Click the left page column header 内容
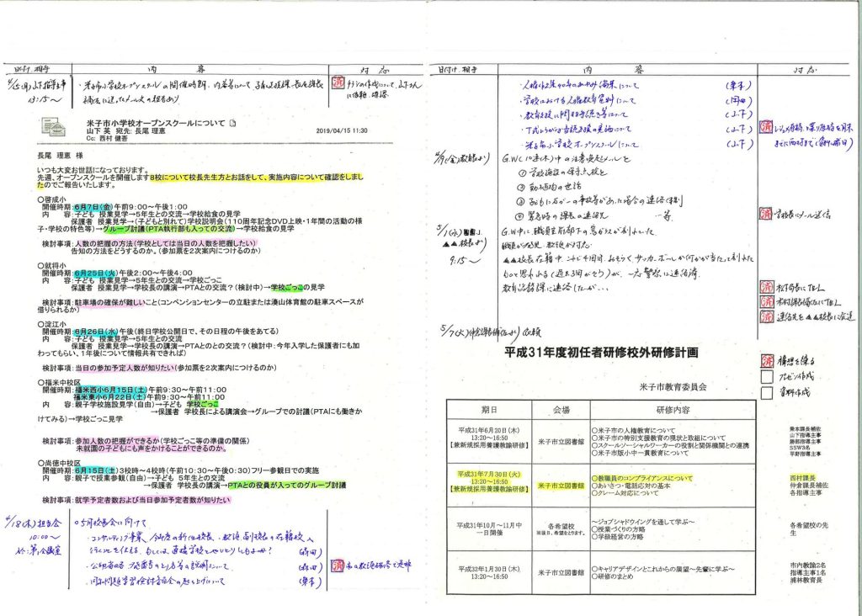 coord(176,69)
